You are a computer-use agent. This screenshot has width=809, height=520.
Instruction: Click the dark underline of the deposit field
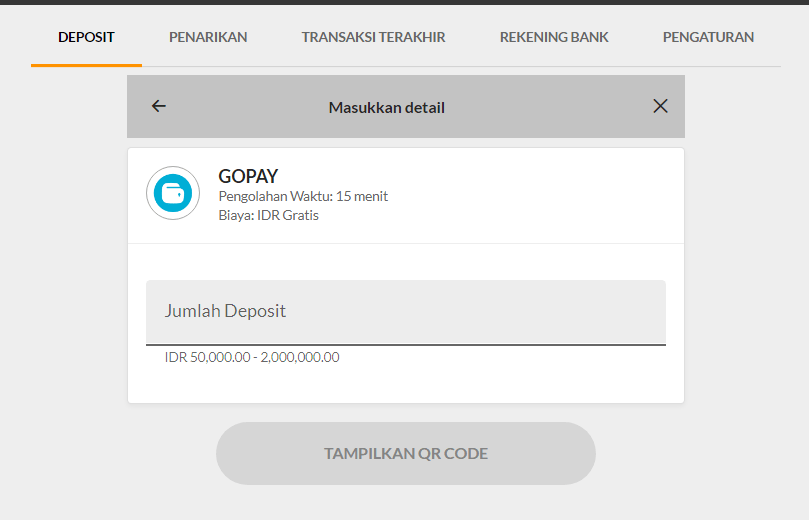pos(405,345)
